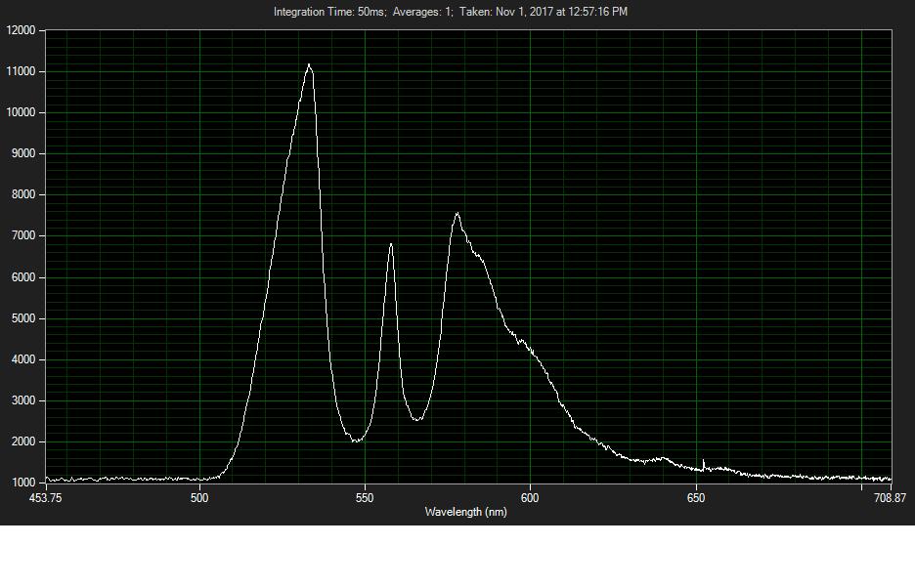Click the 5000 y-axis label

coord(23,318)
